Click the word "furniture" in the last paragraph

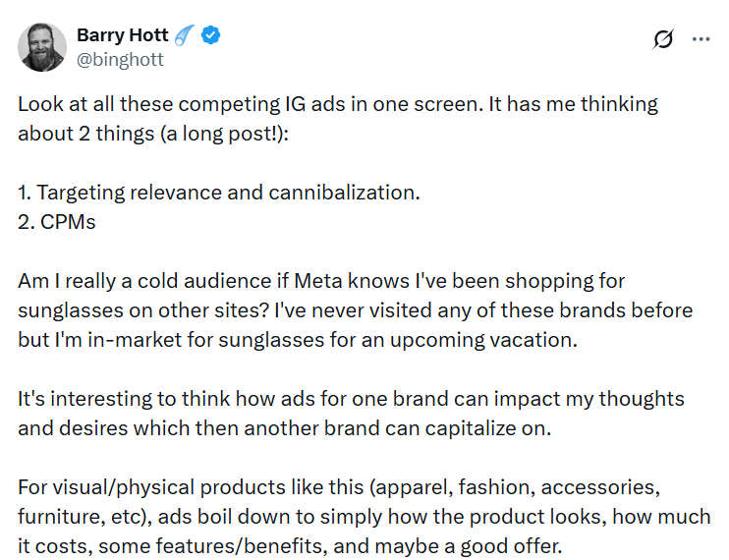coord(58,517)
